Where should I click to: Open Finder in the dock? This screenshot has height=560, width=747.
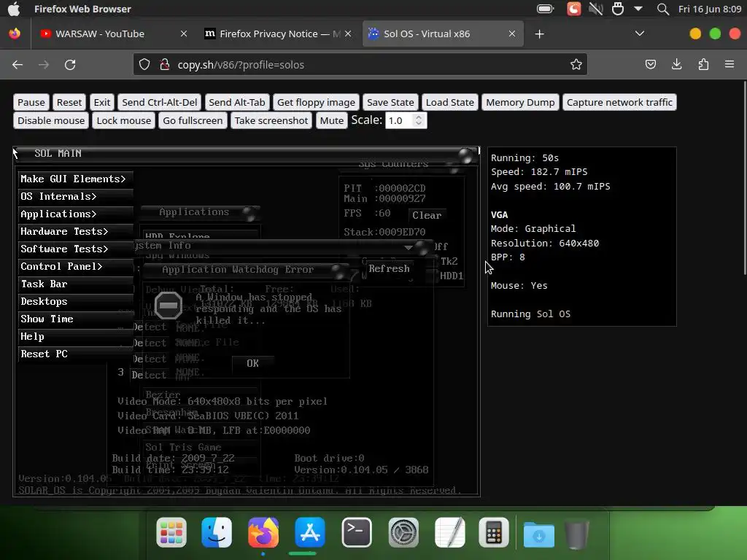point(217,532)
